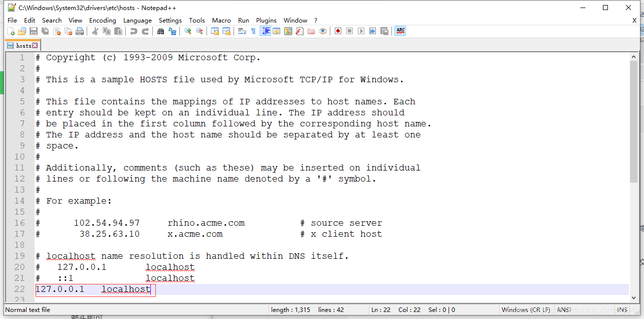Click the Paste toolbar icon
This screenshot has height=319, width=644.
(118, 31)
